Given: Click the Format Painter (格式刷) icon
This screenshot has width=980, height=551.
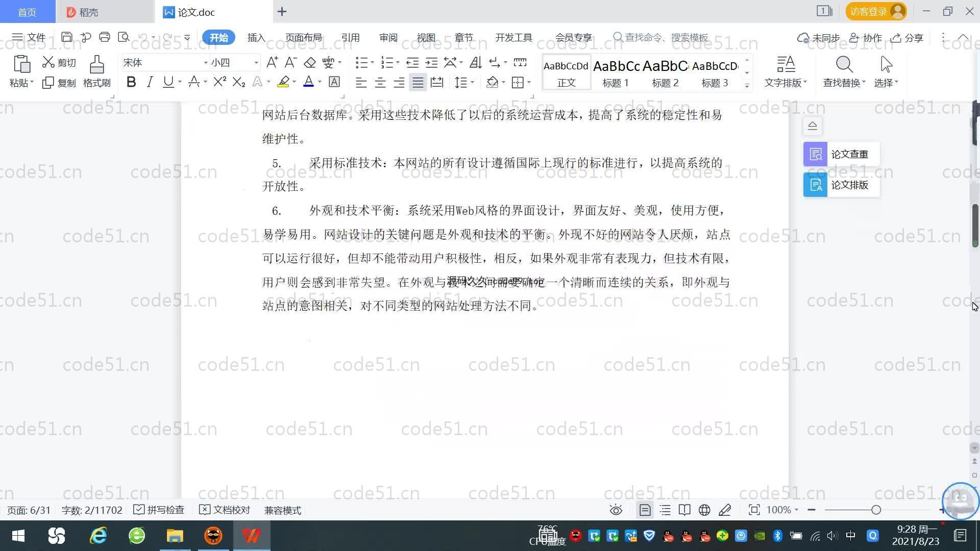Looking at the screenshot, I should [x=96, y=65].
